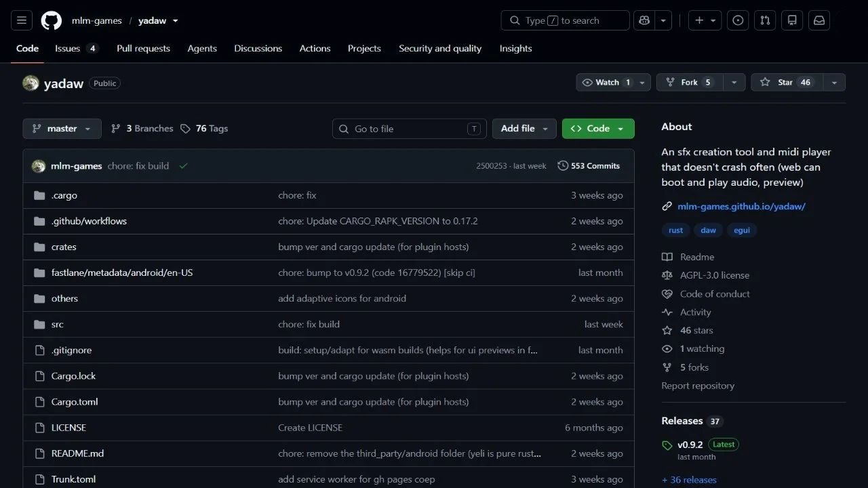Click the stars count star icon
The height and width of the screenshot is (488, 868).
click(667, 331)
